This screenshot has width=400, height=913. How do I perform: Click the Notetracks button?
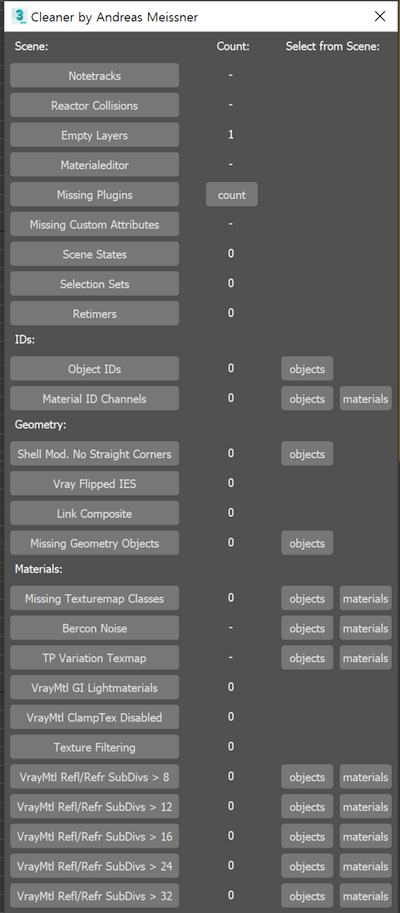pyautogui.click(x=94, y=76)
